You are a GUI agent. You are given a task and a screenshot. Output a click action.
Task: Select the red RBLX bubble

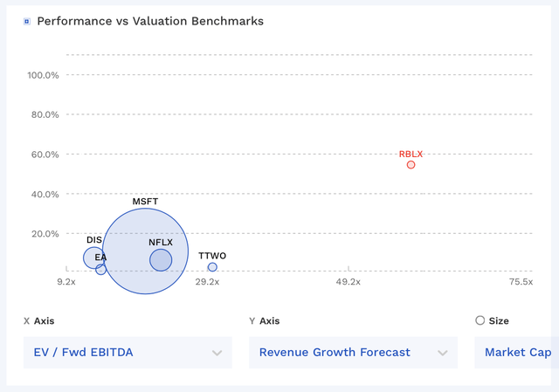point(411,164)
